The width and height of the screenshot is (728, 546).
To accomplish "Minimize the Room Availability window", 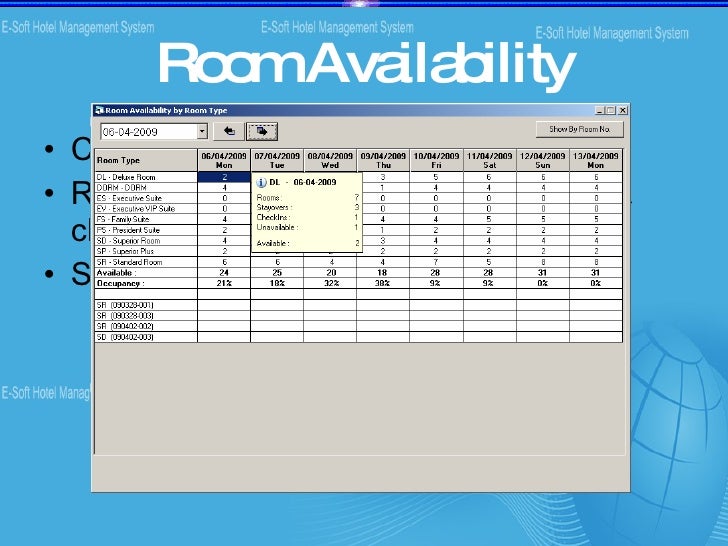I will coord(599,110).
